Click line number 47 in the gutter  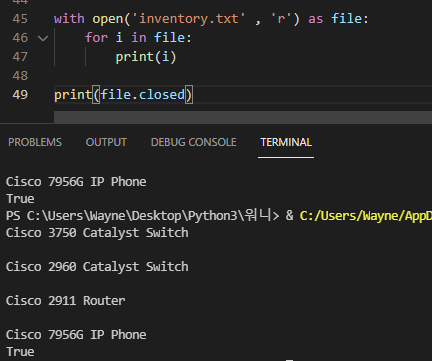click(20, 57)
